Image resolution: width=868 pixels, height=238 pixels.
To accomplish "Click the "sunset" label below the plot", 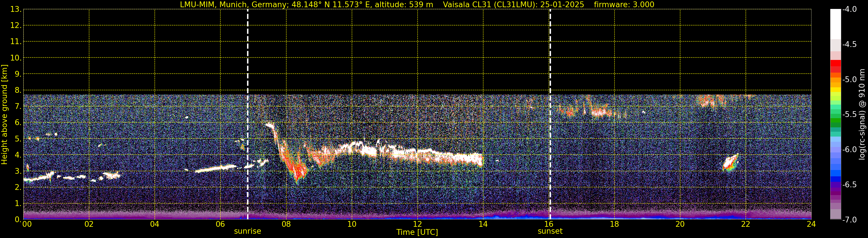I will tap(550, 231).
